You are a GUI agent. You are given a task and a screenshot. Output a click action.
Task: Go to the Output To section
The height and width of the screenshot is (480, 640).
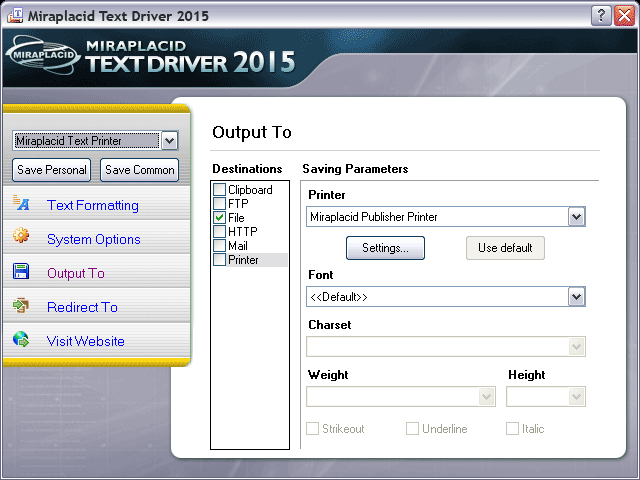pos(76,273)
